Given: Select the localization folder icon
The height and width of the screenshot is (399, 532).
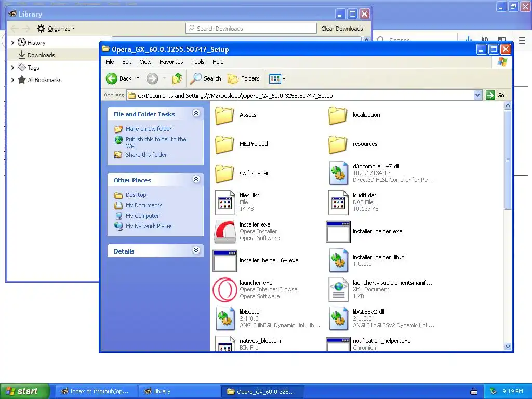Looking at the screenshot, I should [338, 115].
